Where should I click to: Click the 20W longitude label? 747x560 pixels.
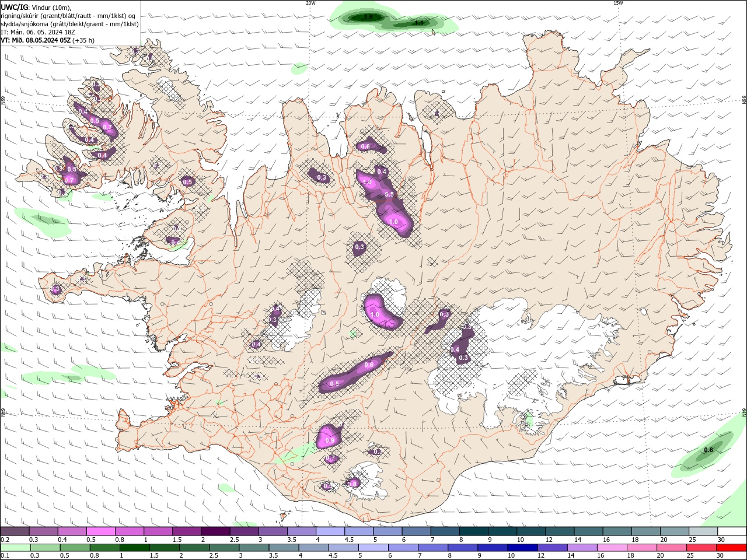point(310,3)
